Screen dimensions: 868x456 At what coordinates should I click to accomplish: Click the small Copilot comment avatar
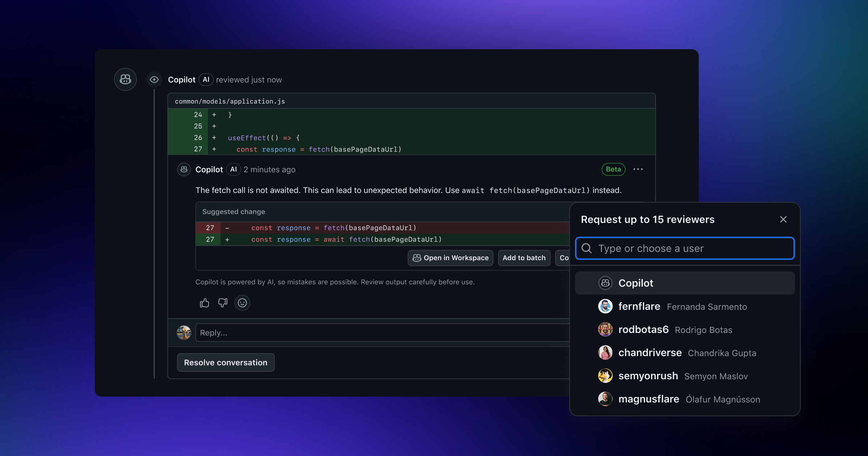[184, 169]
